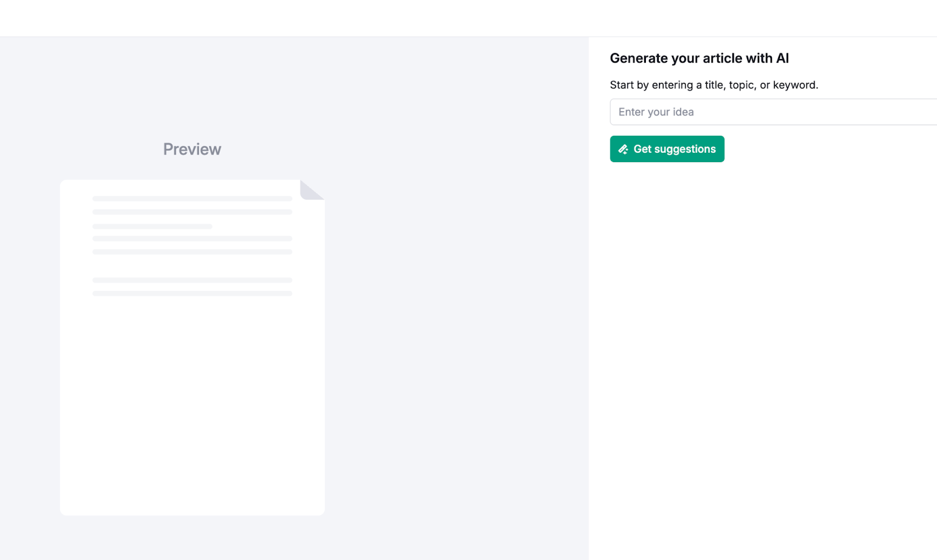Click the fourth placeholder line in preview document
The width and height of the screenshot is (937, 560).
click(x=192, y=239)
